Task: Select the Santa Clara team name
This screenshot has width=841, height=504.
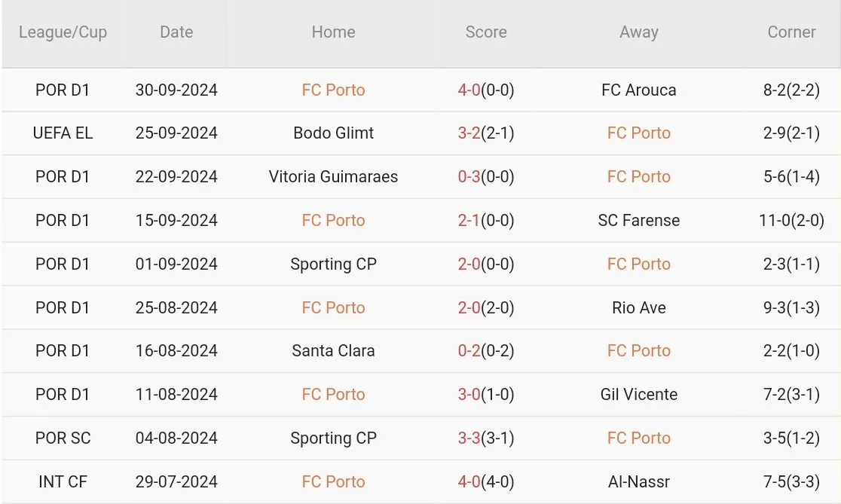Action: point(333,350)
